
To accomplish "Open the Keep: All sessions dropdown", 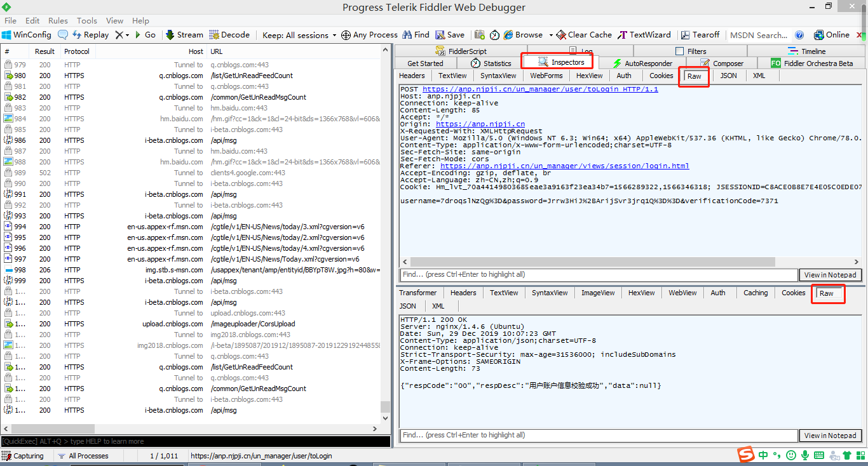I will (298, 34).
